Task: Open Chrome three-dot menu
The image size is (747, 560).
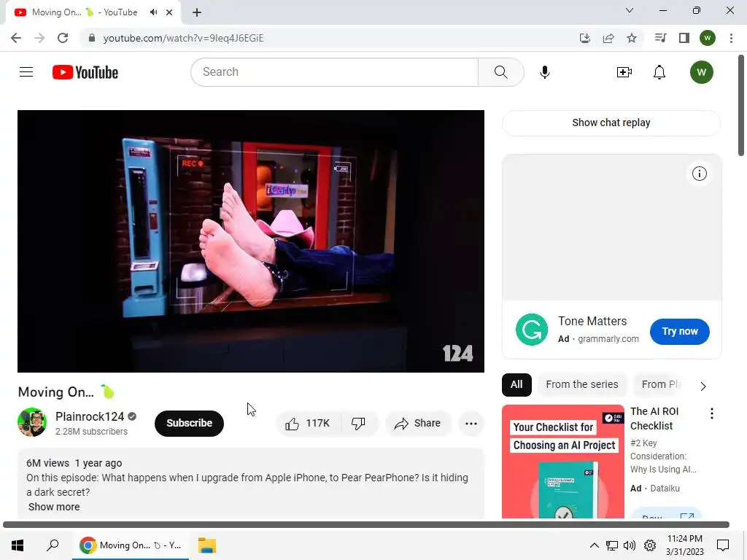Action: 731,38
